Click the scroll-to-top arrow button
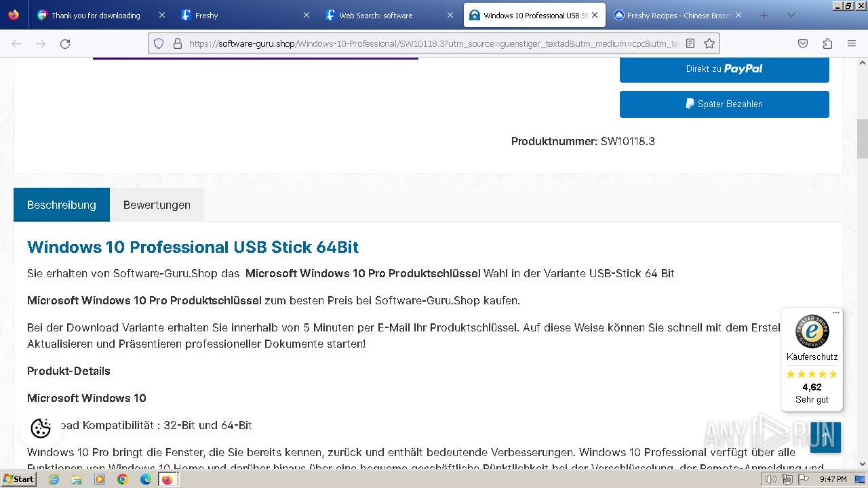868x488 pixels. [x=825, y=438]
